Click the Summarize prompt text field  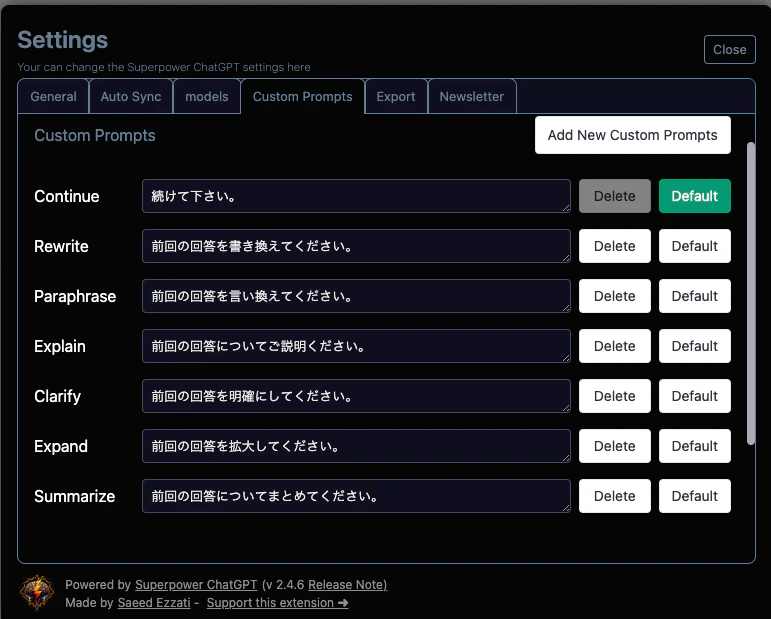[x=356, y=496]
